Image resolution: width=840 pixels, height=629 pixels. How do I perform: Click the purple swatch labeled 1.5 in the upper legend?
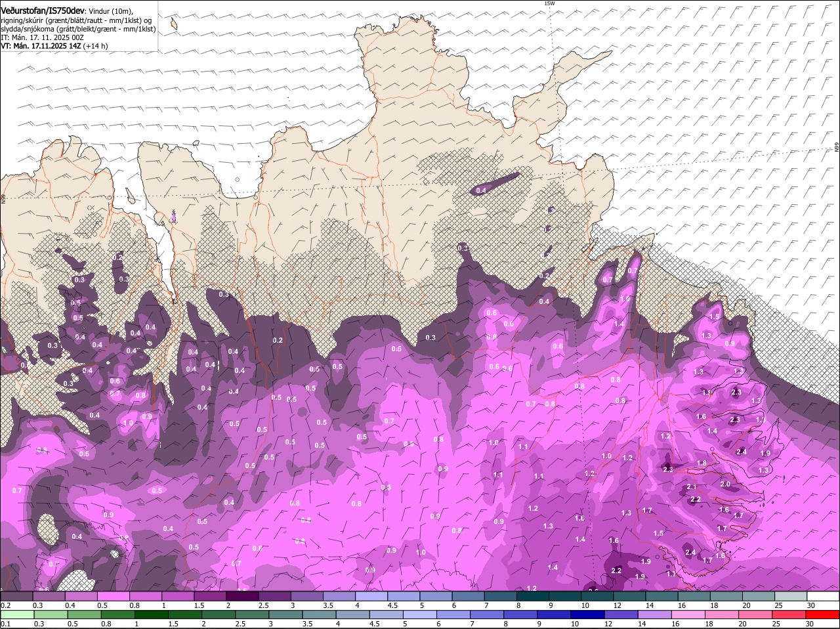(211, 596)
